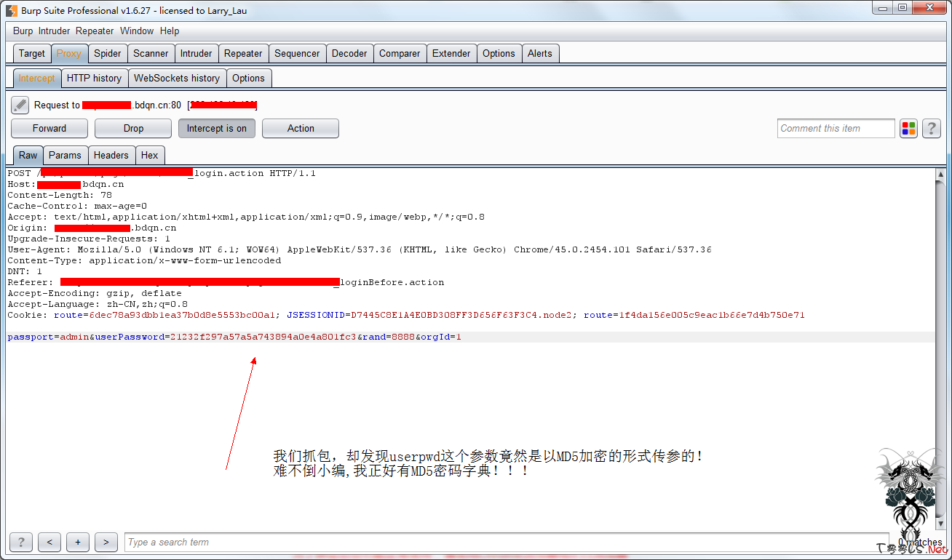This screenshot has width=952, height=560.
Task: Open the Decoder tab
Action: pos(349,53)
